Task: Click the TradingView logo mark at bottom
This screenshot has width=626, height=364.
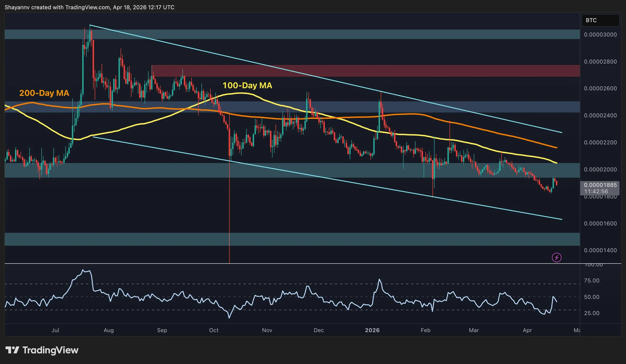Action: click(12, 350)
